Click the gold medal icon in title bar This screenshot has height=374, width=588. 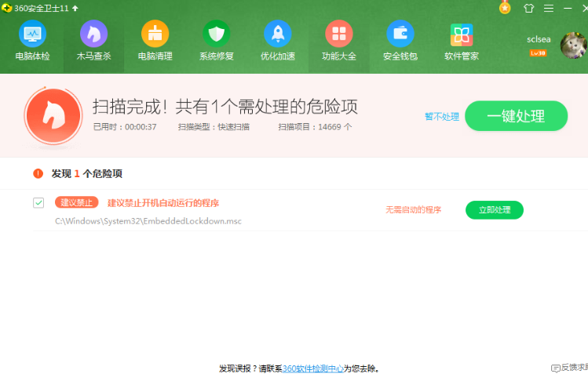(505, 8)
